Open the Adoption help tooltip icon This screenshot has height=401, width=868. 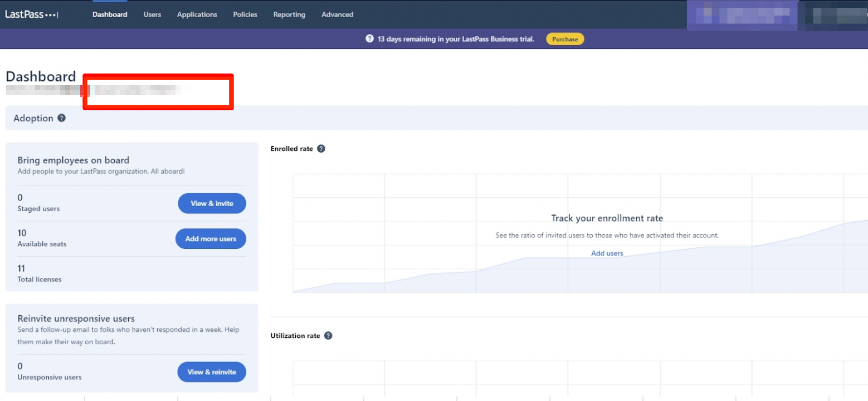(x=62, y=118)
